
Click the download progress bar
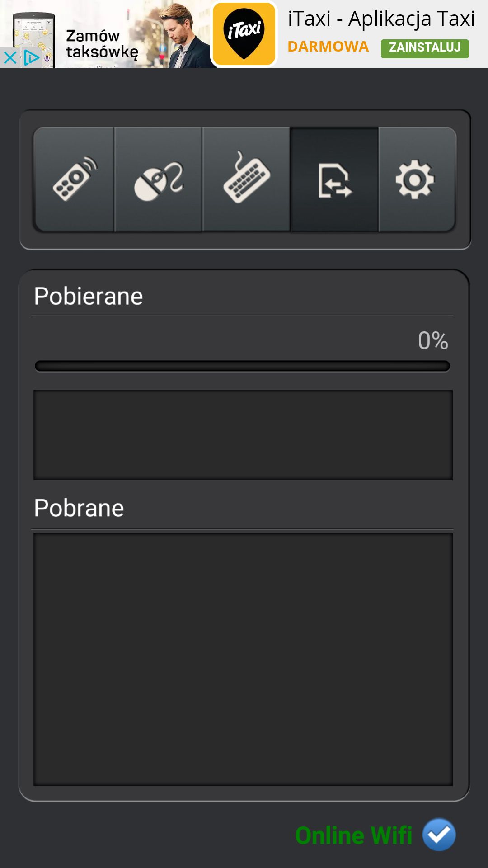243,366
